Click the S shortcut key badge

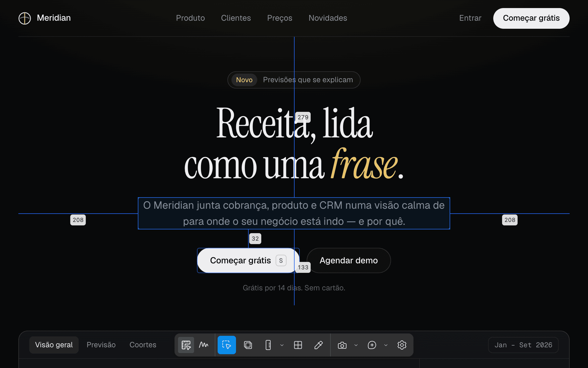pyautogui.click(x=281, y=260)
